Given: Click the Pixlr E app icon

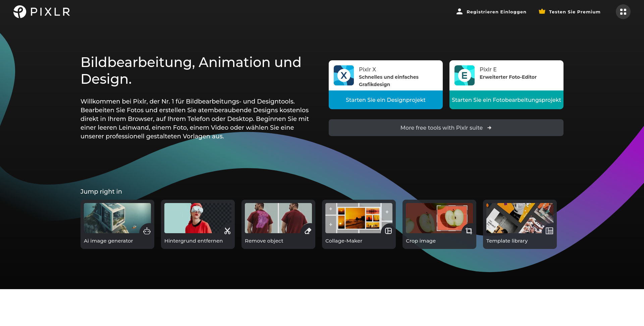Looking at the screenshot, I should coord(464,75).
